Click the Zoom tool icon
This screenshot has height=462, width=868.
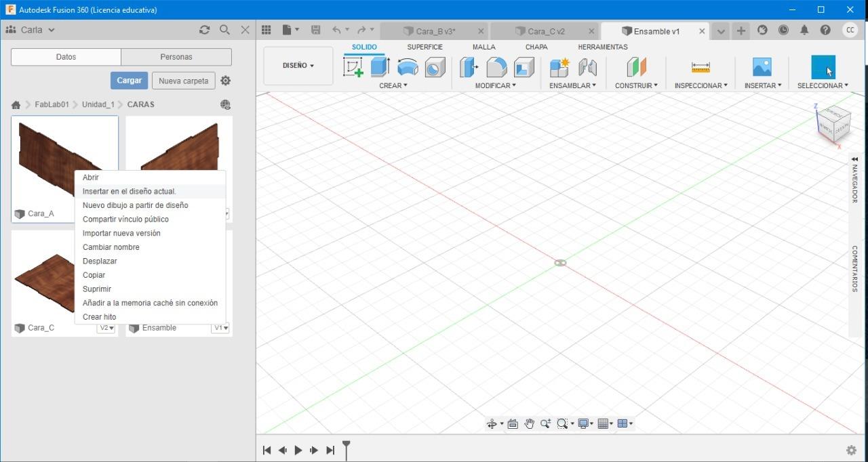[x=545, y=424]
